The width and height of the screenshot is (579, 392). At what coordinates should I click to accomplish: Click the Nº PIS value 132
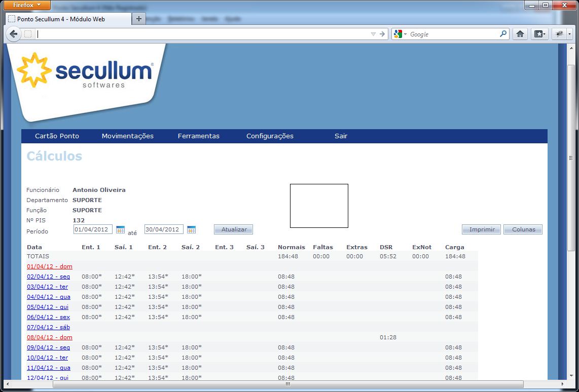79,220
